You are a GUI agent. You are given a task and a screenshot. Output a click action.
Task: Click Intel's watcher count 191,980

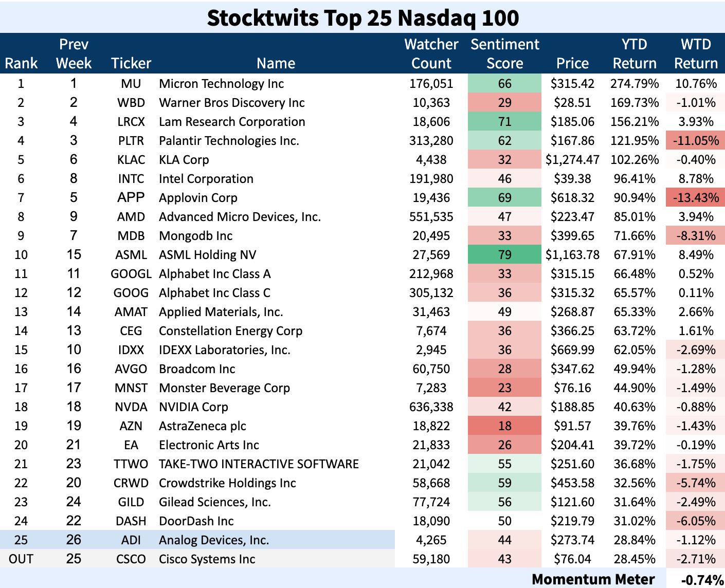click(x=431, y=179)
